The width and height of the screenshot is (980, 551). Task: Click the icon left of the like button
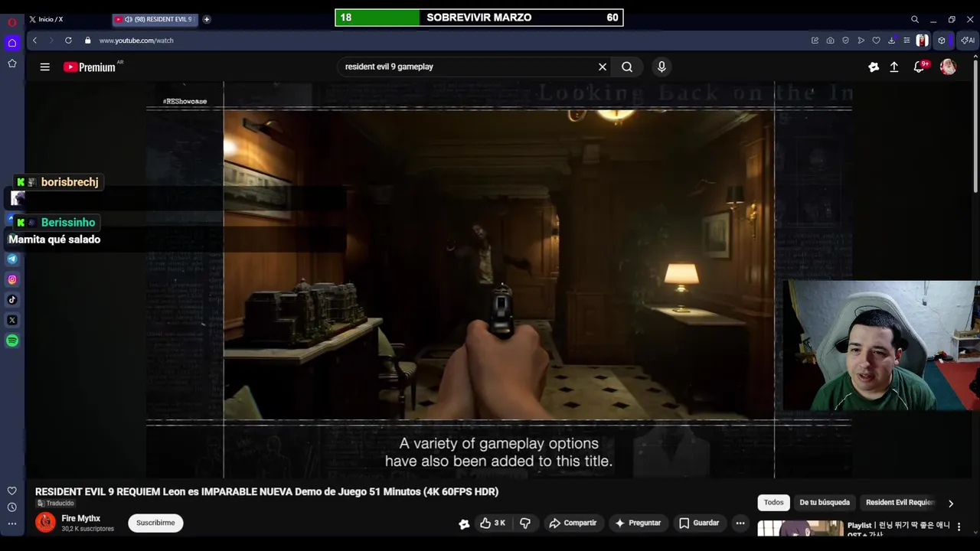(x=464, y=523)
